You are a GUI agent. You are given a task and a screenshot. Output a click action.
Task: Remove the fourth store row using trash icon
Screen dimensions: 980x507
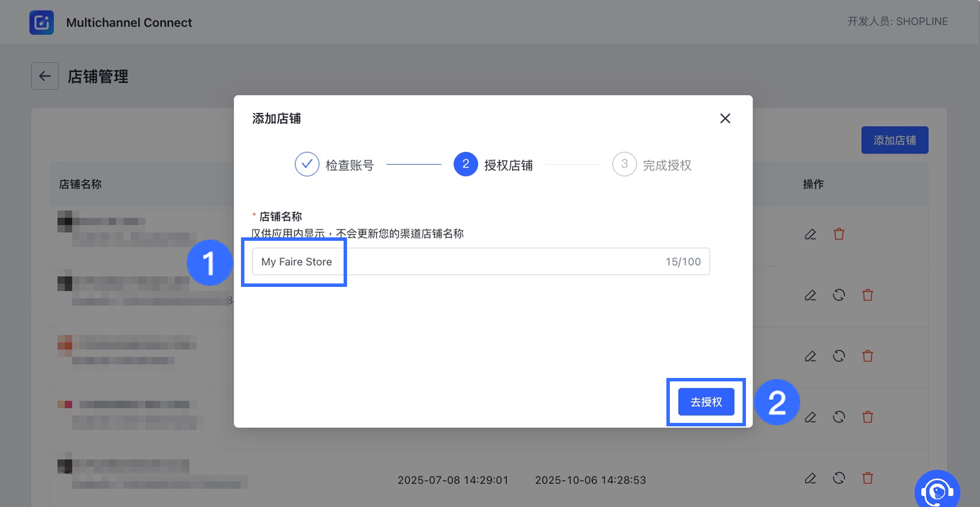(868, 417)
